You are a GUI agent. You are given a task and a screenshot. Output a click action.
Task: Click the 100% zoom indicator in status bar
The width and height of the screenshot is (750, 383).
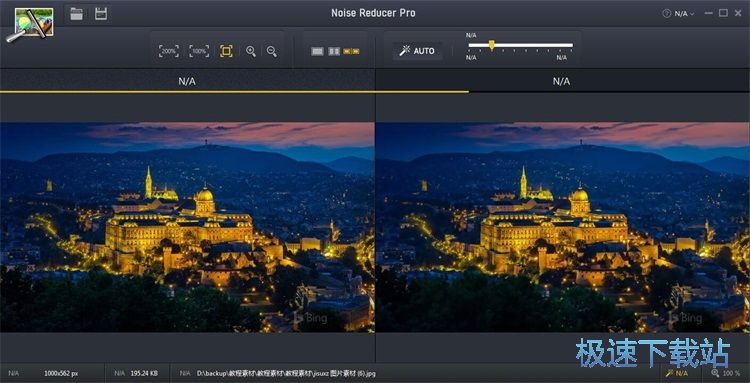[726, 373]
